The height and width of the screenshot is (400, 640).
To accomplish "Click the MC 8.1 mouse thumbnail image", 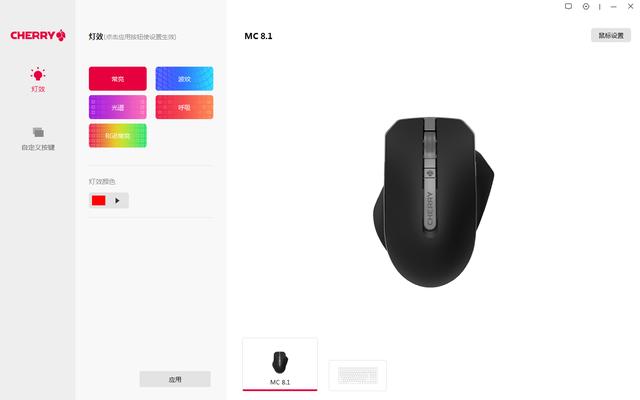I will (x=280, y=362).
